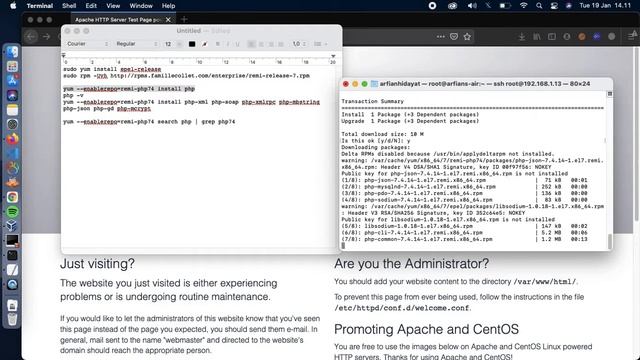Go back in the browser
This screenshot has width=640, height=360.
31,37
